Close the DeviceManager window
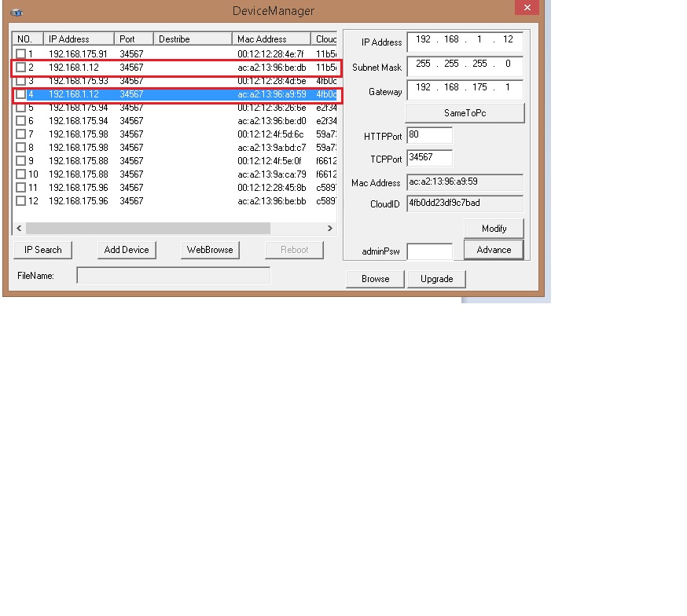This screenshot has height=616, width=687. click(x=527, y=8)
